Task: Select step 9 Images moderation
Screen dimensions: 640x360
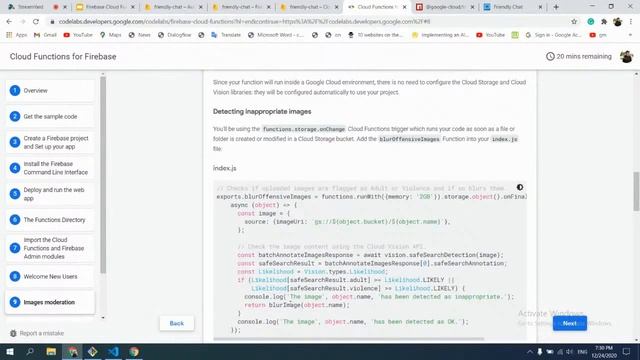Action: click(x=50, y=302)
